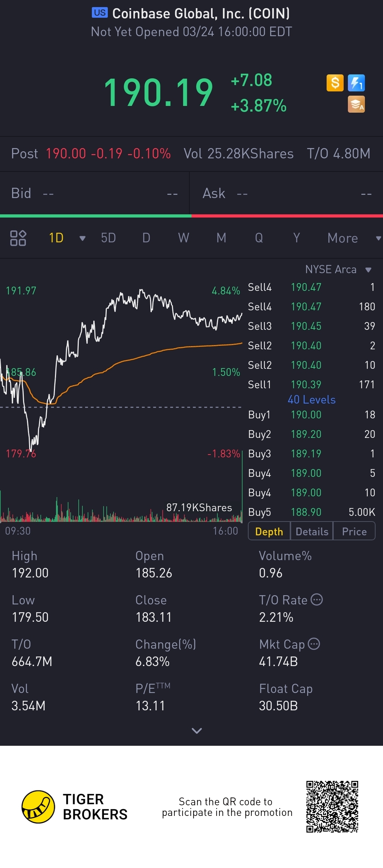Tap the Ask quote panel
The height and width of the screenshot is (868, 383).
tap(287, 193)
